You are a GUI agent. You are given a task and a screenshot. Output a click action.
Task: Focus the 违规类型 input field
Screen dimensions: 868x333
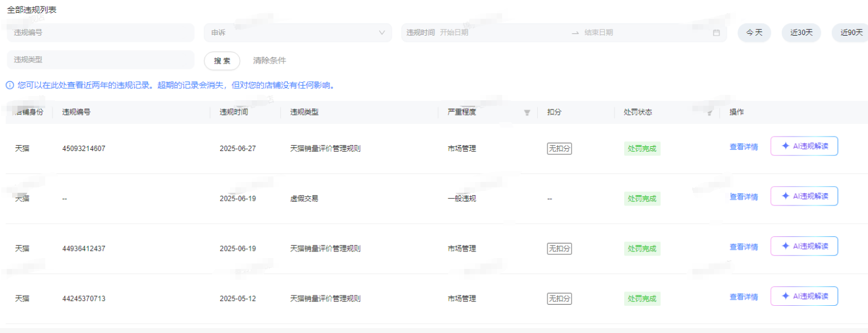(101, 60)
